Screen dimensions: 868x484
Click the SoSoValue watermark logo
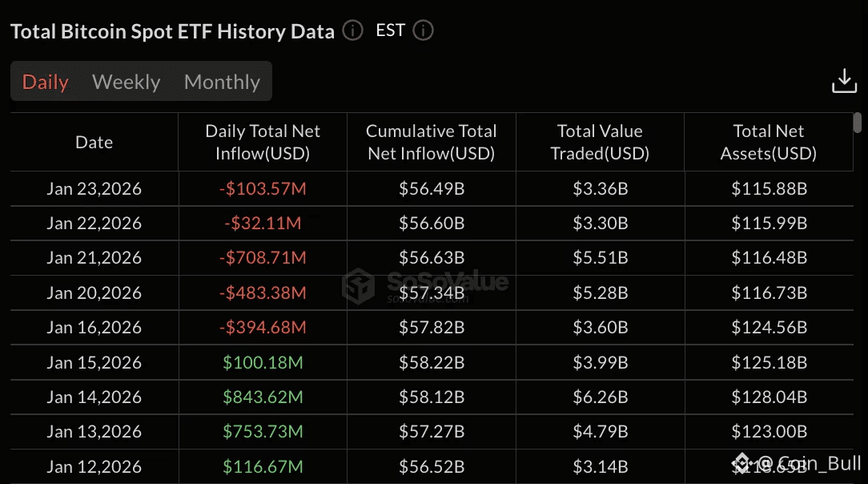(x=425, y=284)
